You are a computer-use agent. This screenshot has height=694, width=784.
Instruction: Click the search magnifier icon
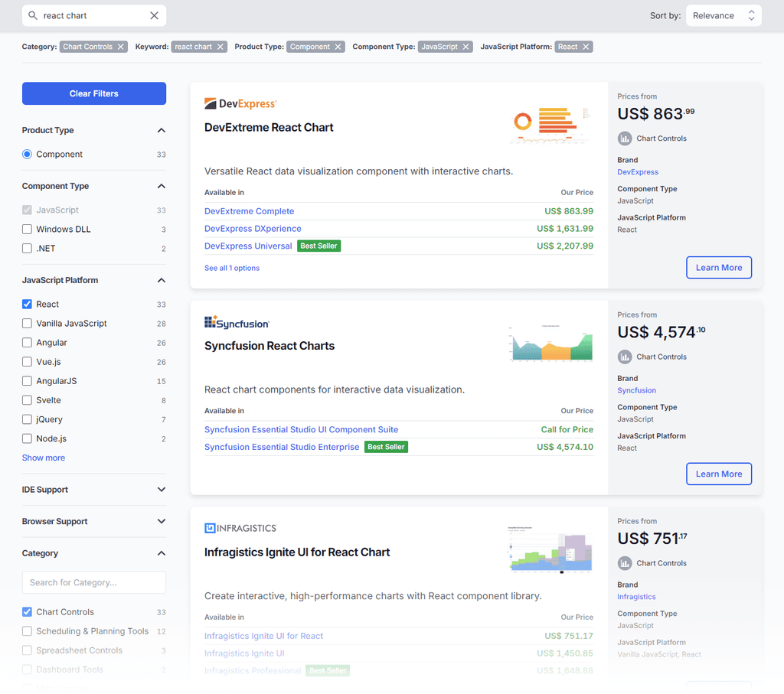click(x=32, y=15)
